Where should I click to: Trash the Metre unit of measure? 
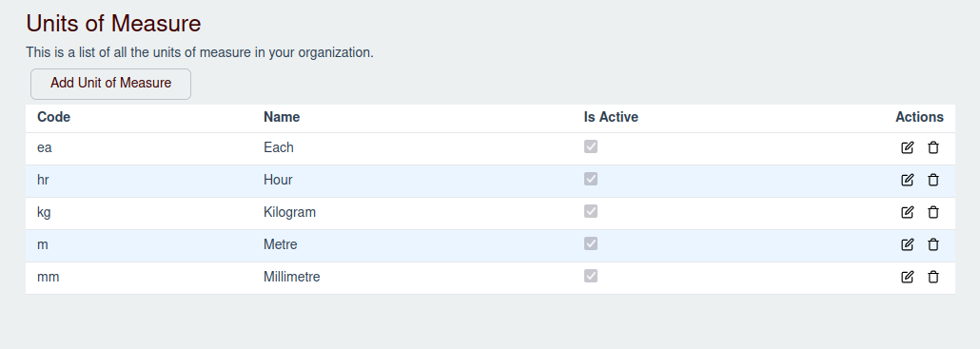click(933, 244)
